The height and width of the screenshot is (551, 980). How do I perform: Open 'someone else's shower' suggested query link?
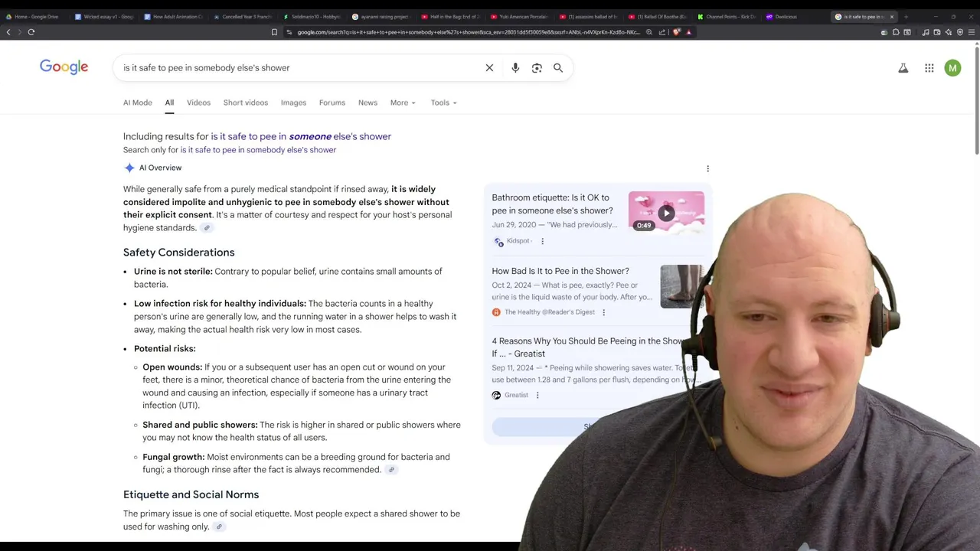[301, 137]
